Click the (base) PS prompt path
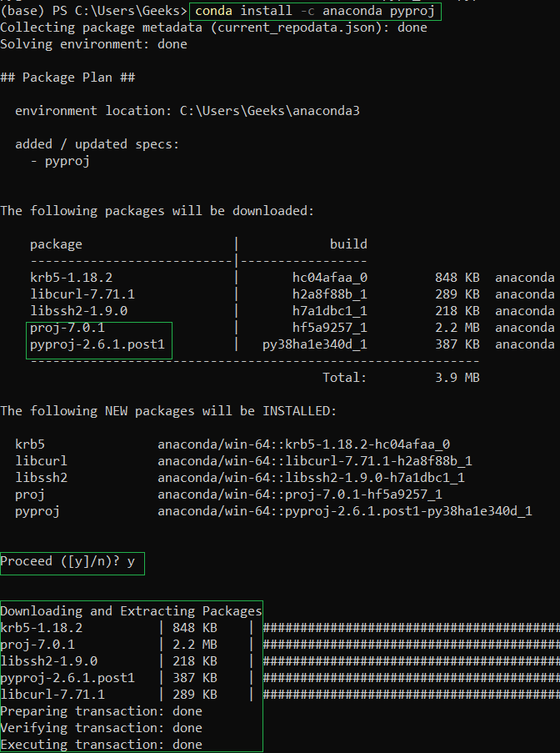This screenshot has height=753, width=560. (93, 12)
